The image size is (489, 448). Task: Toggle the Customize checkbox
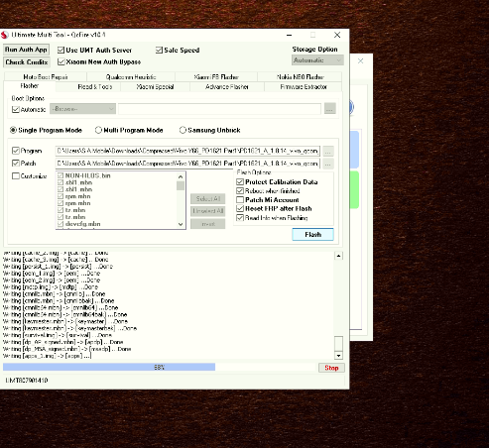click(x=16, y=176)
